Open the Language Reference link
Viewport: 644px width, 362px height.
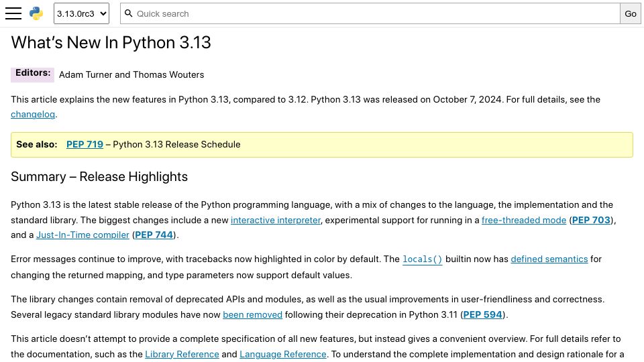click(x=283, y=354)
